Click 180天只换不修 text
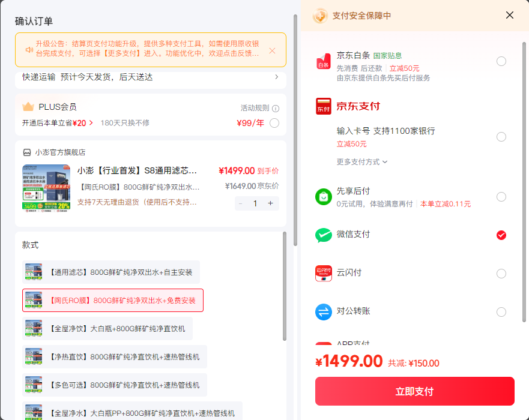Screen dimensions: 529x420 click(x=125, y=123)
